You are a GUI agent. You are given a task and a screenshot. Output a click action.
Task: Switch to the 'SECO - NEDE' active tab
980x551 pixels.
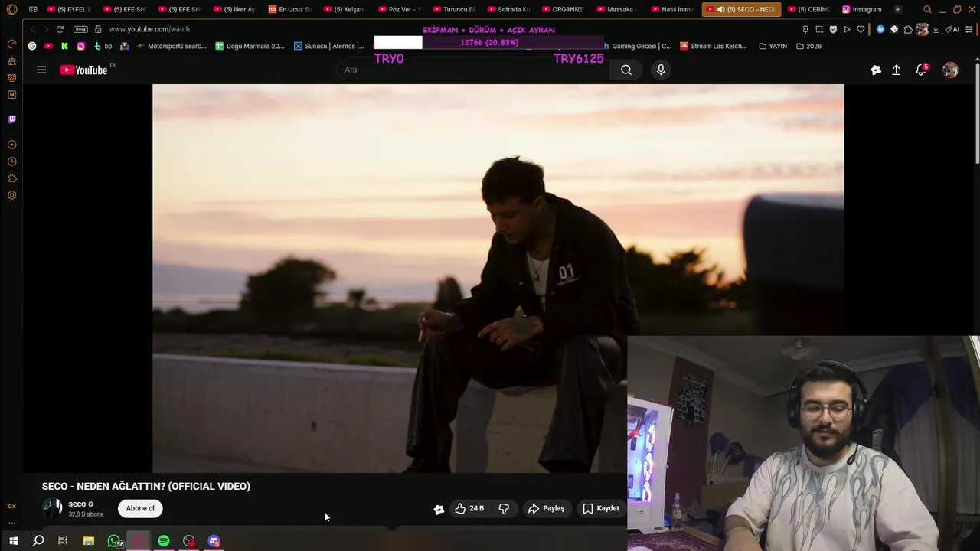coord(741,10)
